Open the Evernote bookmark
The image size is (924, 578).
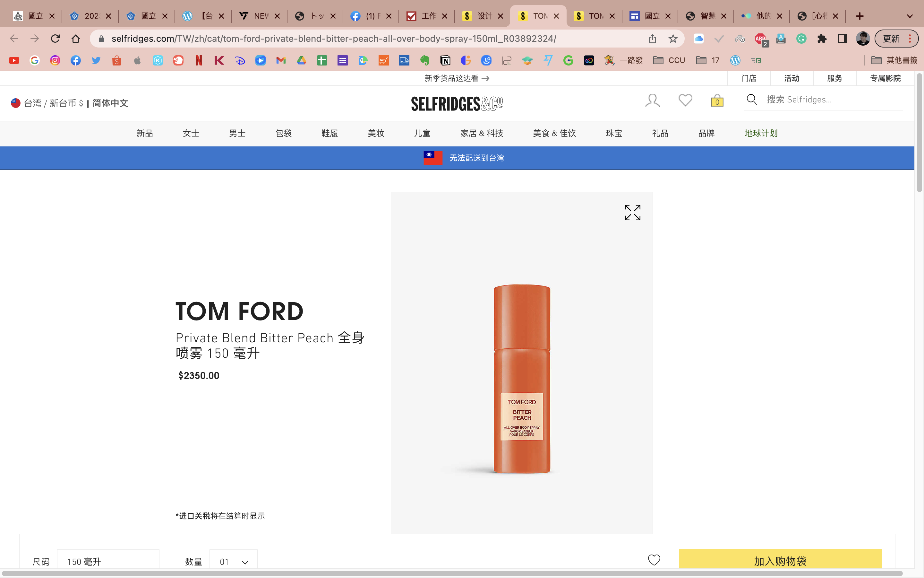[424, 60]
